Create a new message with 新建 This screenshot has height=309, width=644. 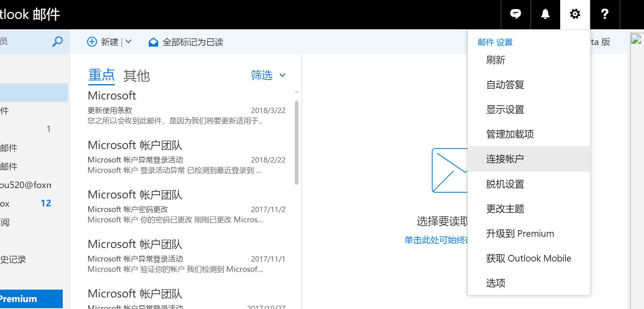coord(110,42)
